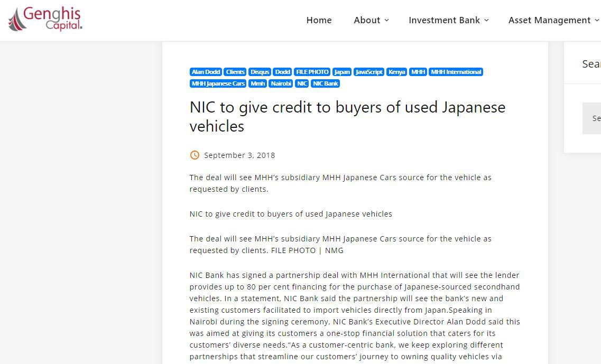Click the NIC Bank tag

pyautogui.click(x=326, y=83)
